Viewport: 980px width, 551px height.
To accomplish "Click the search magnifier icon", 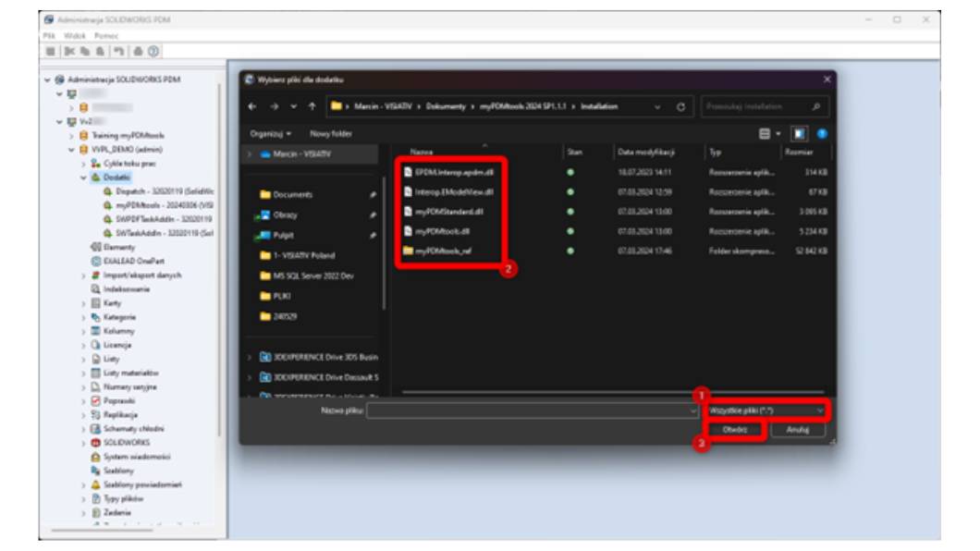I will point(815,107).
